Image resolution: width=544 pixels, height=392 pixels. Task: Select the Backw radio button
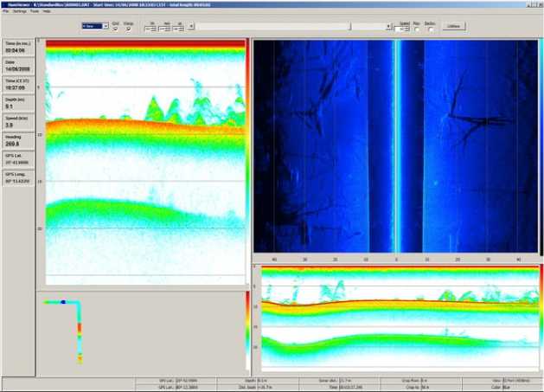click(x=430, y=29)
